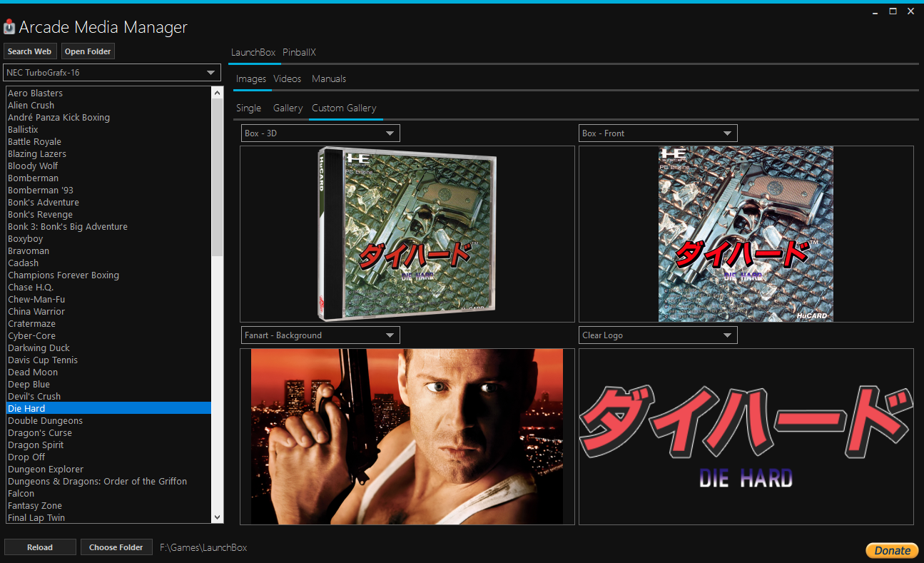
Task: Click the Box - 3D Die Hard case image
Action: [x=407, y=233]
